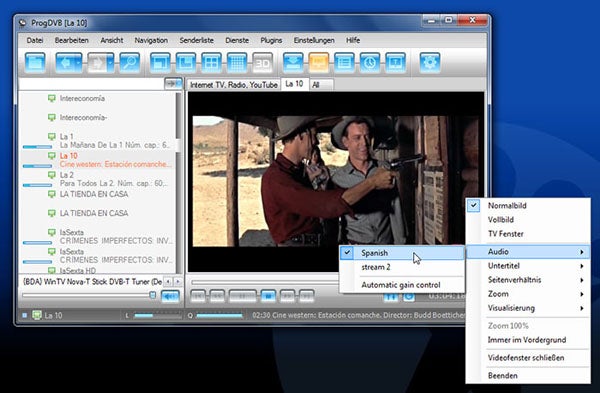The height and width of the screenshot is (393, 600).
Task: Open the Dienste menu
Action: pyautogui.click(x=237, y=40)
